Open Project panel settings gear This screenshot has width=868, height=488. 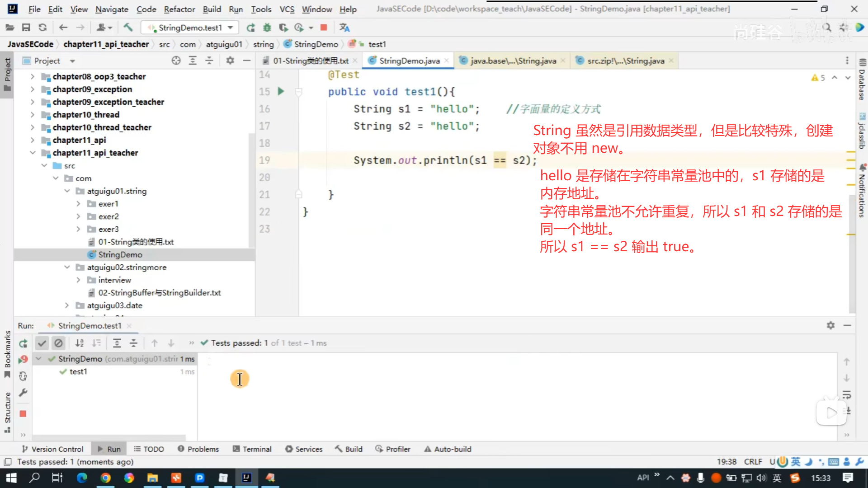pos(230,61)
